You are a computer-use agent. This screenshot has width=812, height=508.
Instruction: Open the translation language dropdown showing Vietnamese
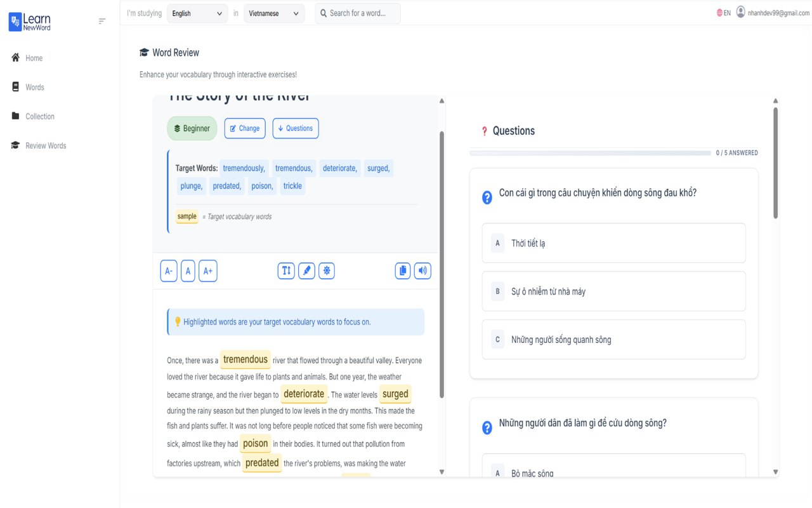tap(274, 13)
